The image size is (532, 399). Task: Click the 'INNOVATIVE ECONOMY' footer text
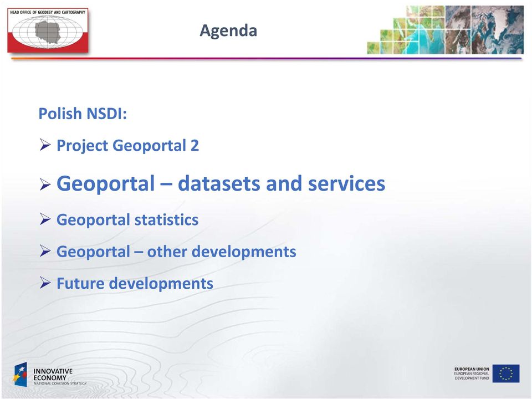click(x=53, y=375)
